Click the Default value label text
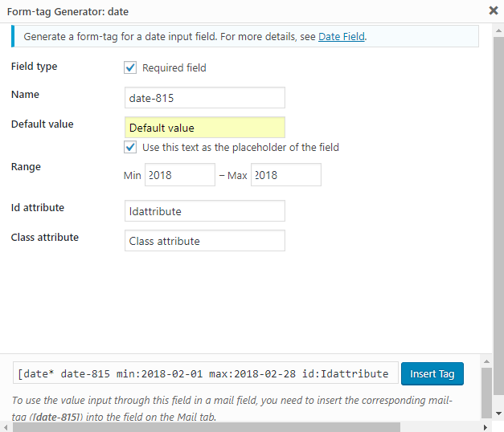 (x=42, y=124)
